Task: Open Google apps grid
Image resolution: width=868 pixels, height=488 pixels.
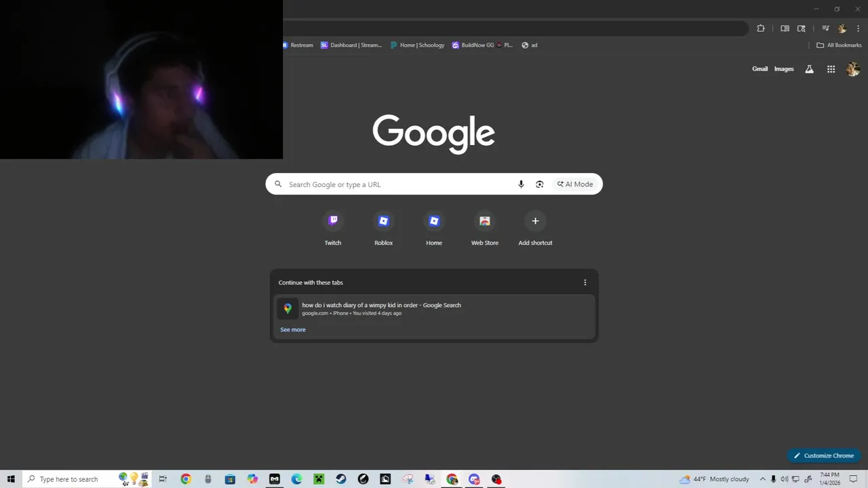Action: [x=831, y=69]
